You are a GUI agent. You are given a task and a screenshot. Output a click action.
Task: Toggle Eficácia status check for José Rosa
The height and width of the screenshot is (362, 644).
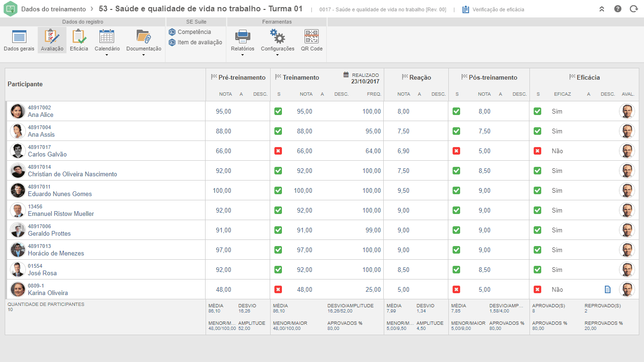pyautogui.click(x=537, y=270)
